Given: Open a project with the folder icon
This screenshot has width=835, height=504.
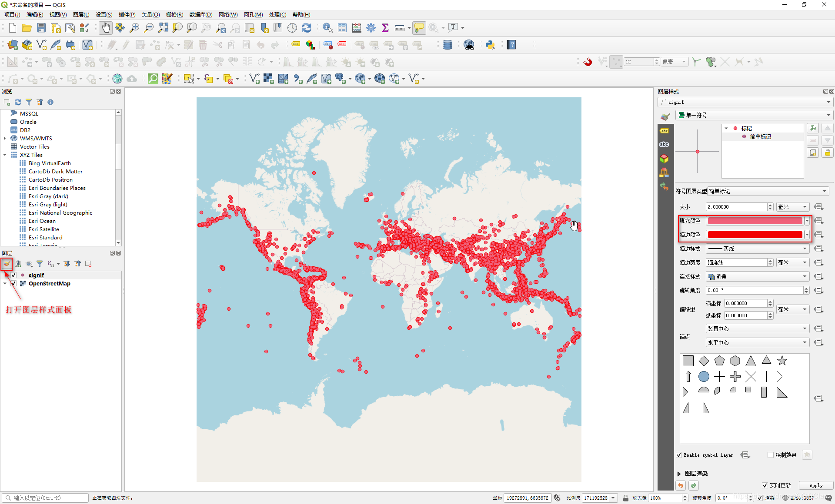Looking at the screenshot, I should click(27, 28).
